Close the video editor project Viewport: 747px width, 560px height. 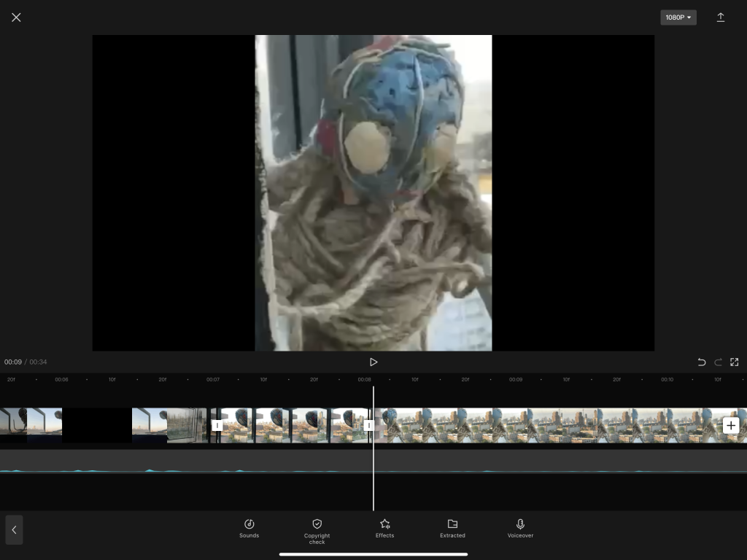click(x=16, y=17)
